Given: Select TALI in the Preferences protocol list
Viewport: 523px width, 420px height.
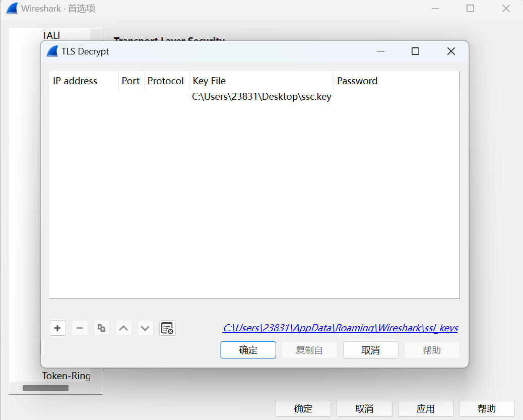Looking at the screenshot, I should [51, 35].
